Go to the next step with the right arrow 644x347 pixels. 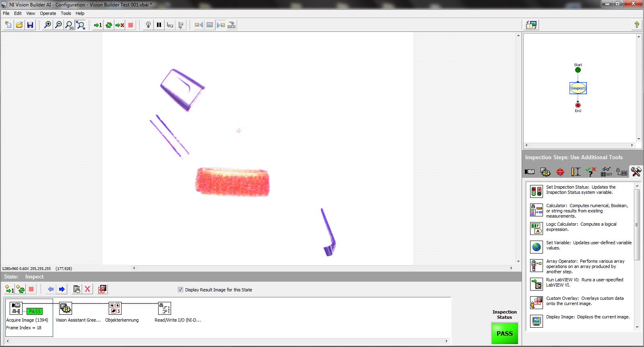pos(62,289)
